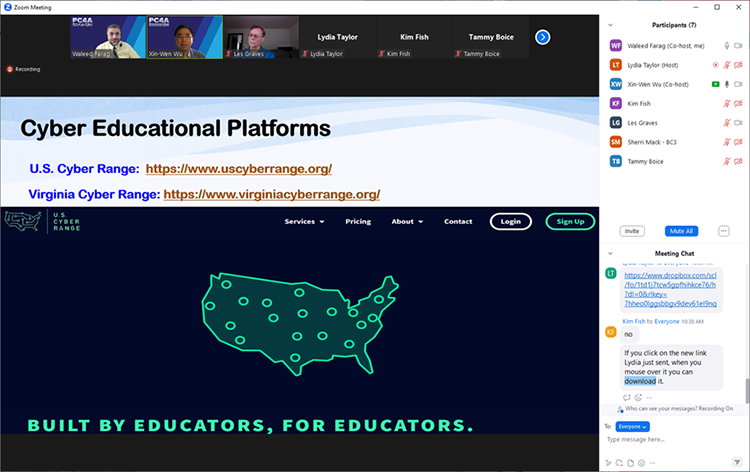750x472 pixels.
Task: Click the reply icon under Kim Fish's message
Action: tap(627, 397)
